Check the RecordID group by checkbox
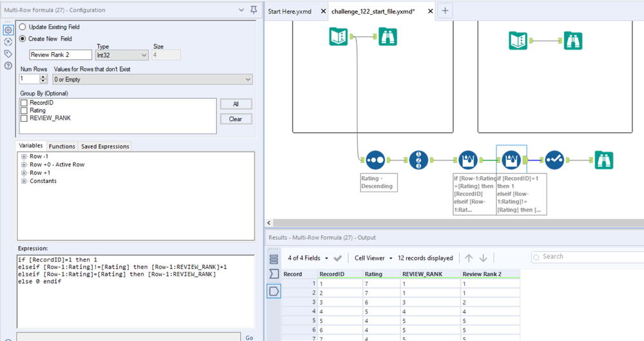644x341 pixels. click(24, 102)
